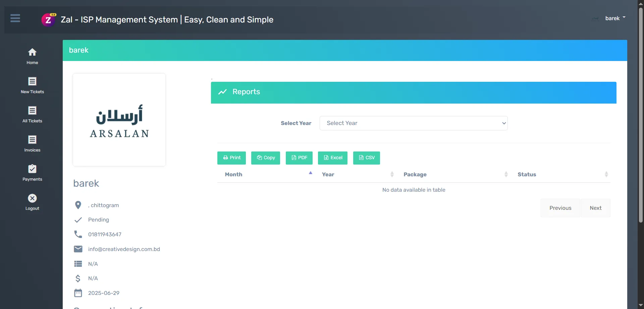This screenshot has width=644, height=309.
Task: Click the email envelope icon
Action: tap(78, 249)
